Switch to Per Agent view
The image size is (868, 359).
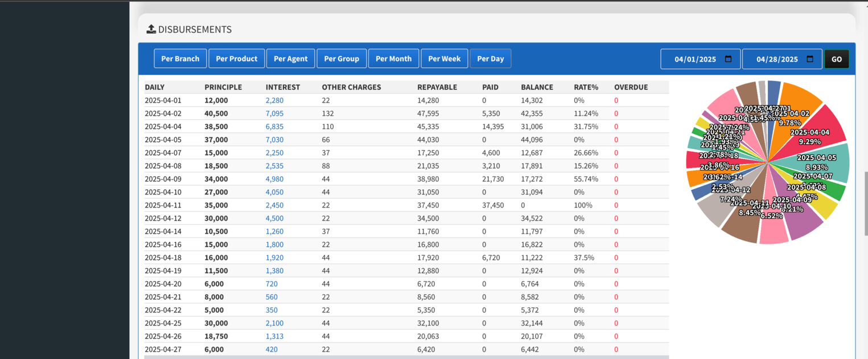[x=291, y=59]
